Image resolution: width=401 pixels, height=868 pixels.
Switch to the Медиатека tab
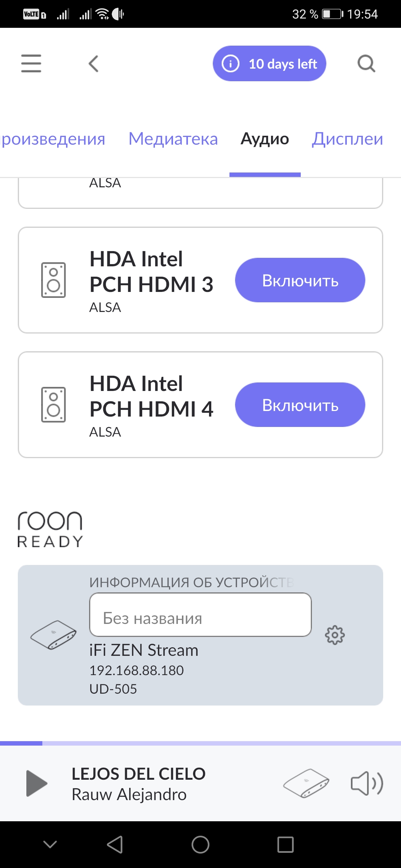[173, 139]
